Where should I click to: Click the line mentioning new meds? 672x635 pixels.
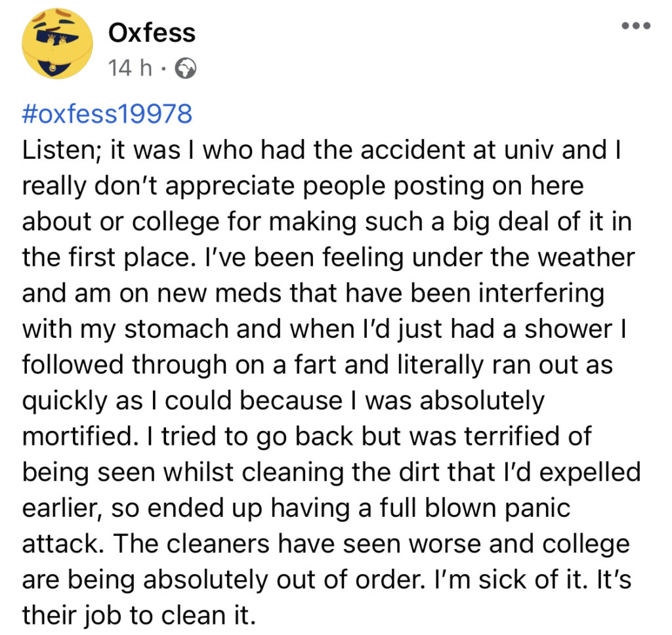pos(313,293)
